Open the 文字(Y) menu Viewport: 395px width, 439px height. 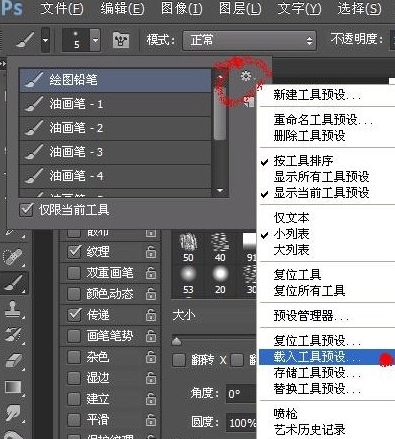pos(299,8)
